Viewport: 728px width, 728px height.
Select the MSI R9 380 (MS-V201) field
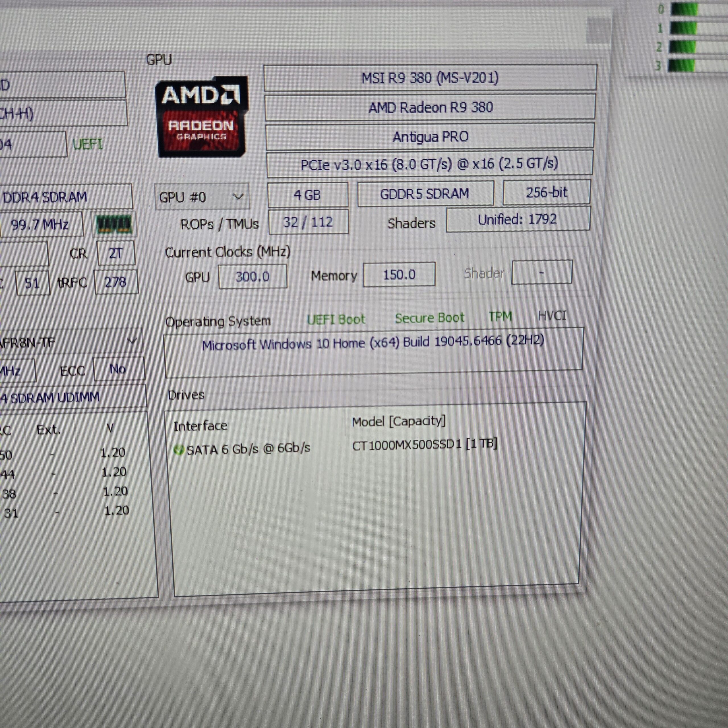point(430,78)
